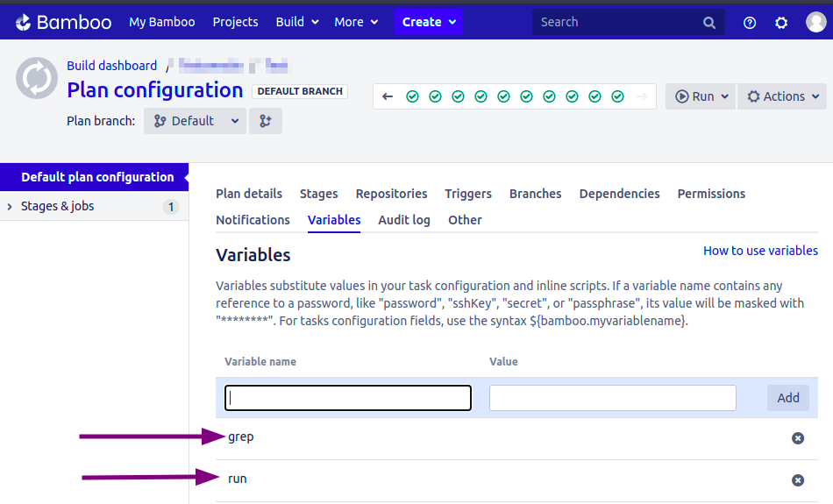This screenshot has width=833, height=504.
Task: Click the Add variable button
Action: click(x=787, y=398)
